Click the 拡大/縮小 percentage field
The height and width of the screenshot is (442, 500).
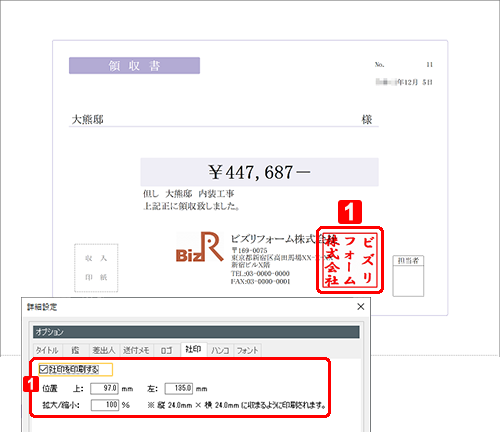tap(105, 405)
